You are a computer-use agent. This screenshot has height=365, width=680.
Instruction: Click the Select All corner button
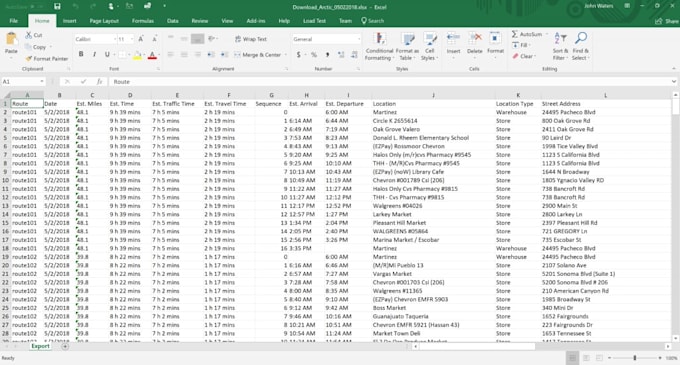point(6,95)
